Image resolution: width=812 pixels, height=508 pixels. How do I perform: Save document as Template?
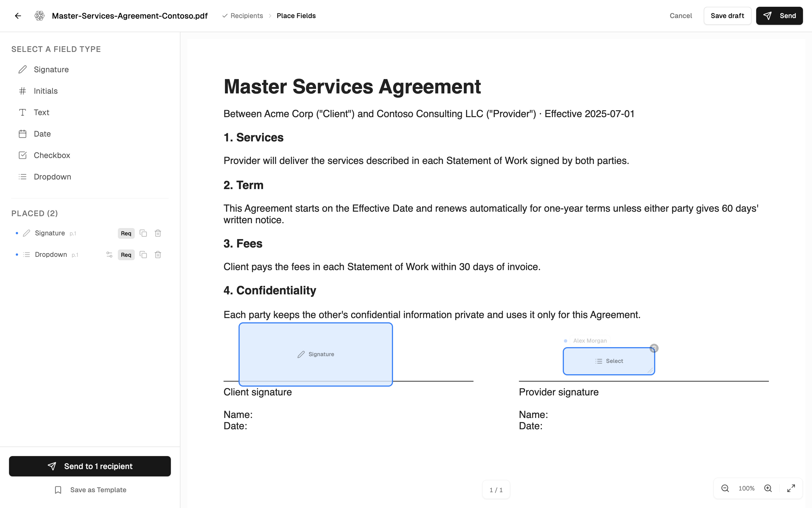(x=90, y=490)
